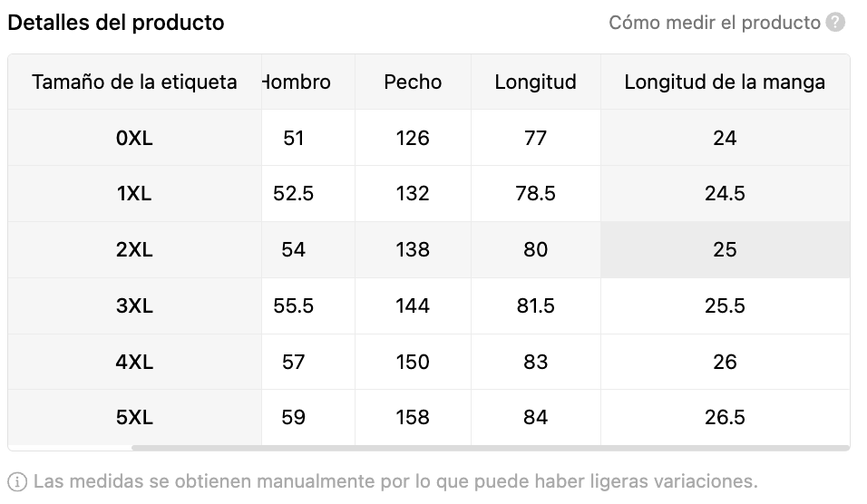Select the 4XL size row label
Viewport: 867px width, 504px height.
point(134,363)
